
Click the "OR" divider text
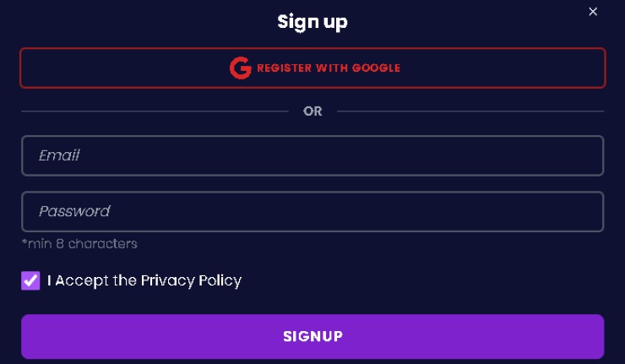[x=312, y=111]
